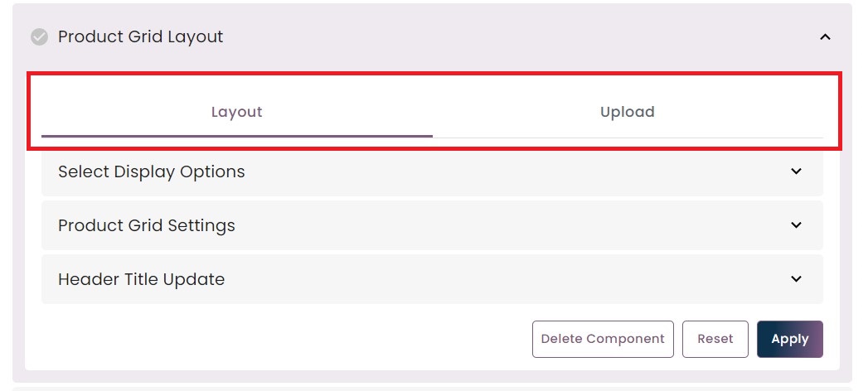Click the gray checkmark circle icon
Screen dimensions: 868x391
(39, 37)
